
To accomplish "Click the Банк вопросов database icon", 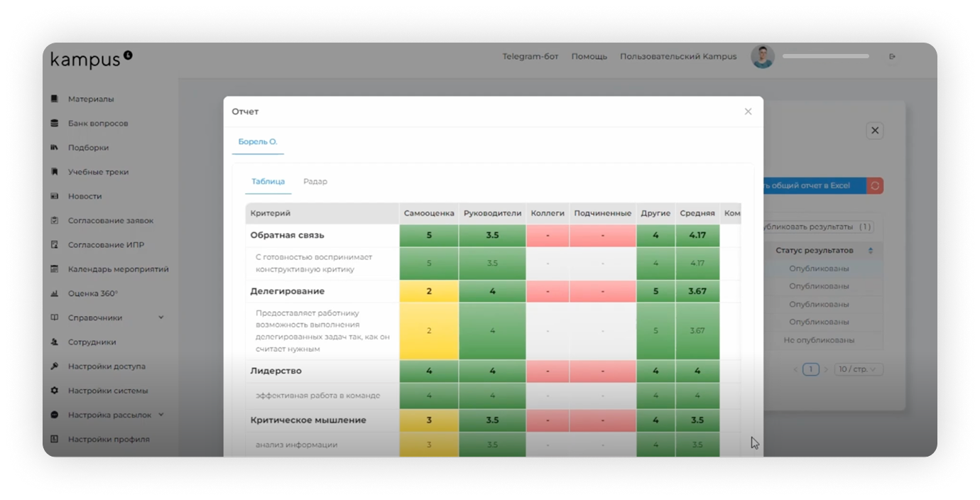I will (55, 123).
